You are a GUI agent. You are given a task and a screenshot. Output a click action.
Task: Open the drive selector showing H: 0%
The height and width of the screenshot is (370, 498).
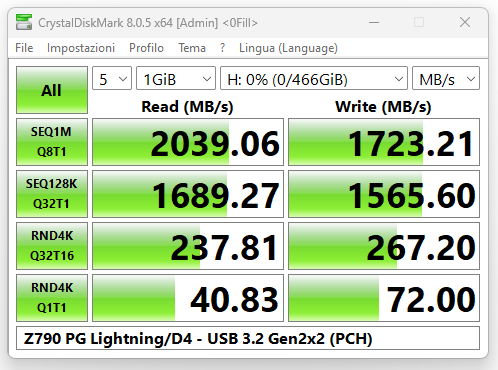314,78
